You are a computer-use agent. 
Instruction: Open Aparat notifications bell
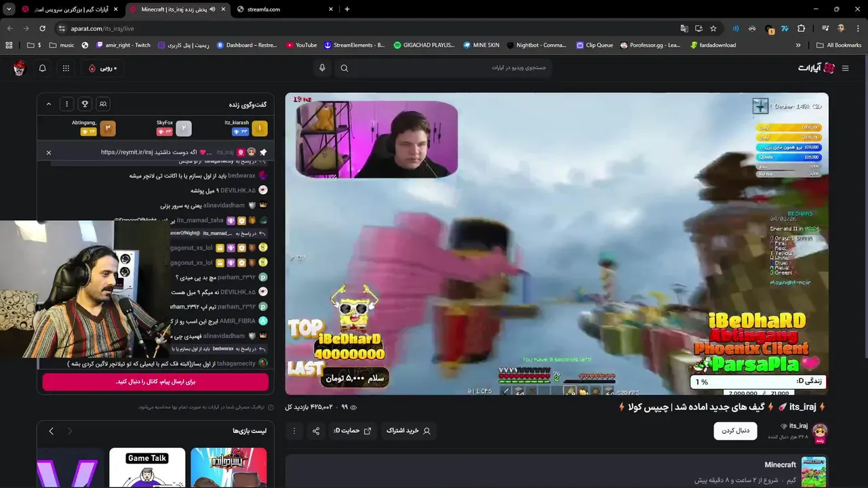tap(42, 68)
